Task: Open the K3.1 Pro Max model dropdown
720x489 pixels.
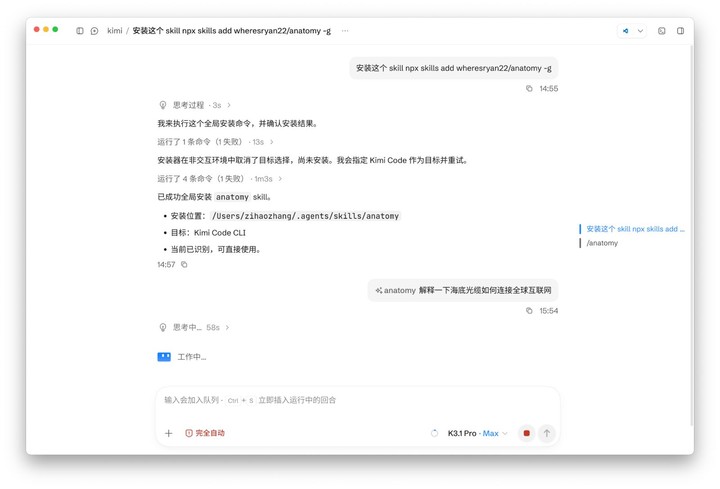Action: coord(478,433)
